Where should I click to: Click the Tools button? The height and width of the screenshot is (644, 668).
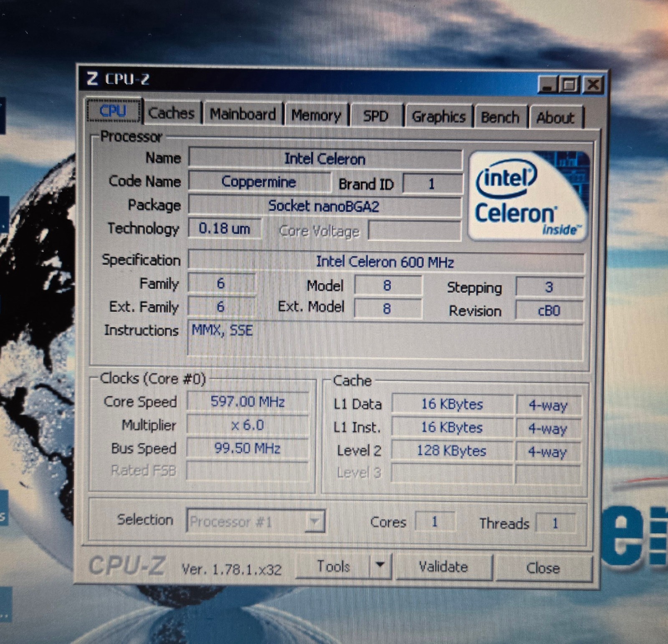tap(333, 566)
